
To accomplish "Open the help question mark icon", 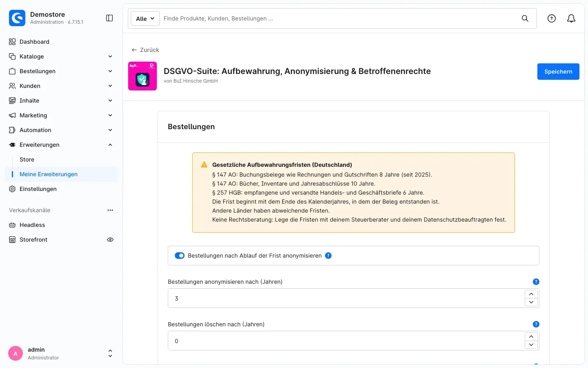I will [x=552, y=18].
